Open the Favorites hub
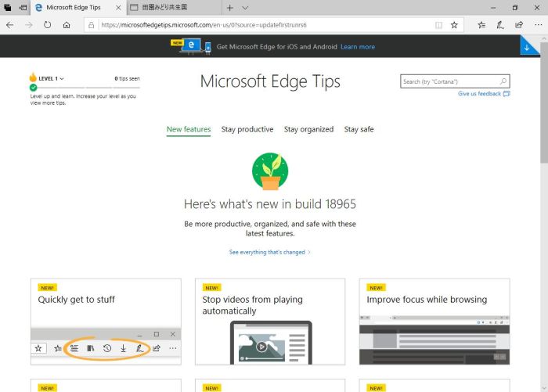Screen dimensions: 548x392 (x=481, y=25)
